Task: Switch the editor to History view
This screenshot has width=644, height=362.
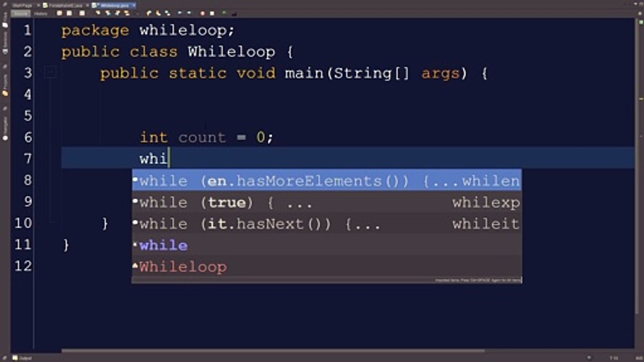Action: point(41,14)
